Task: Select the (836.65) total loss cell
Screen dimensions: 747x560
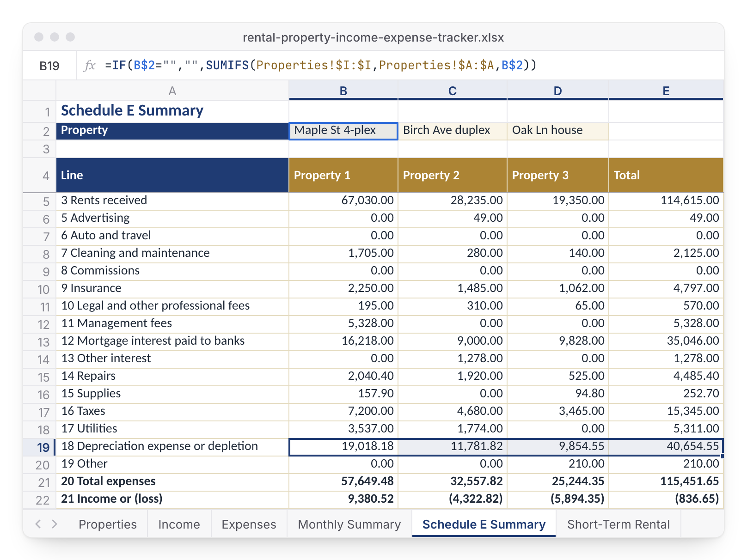Action: (666, 499)
